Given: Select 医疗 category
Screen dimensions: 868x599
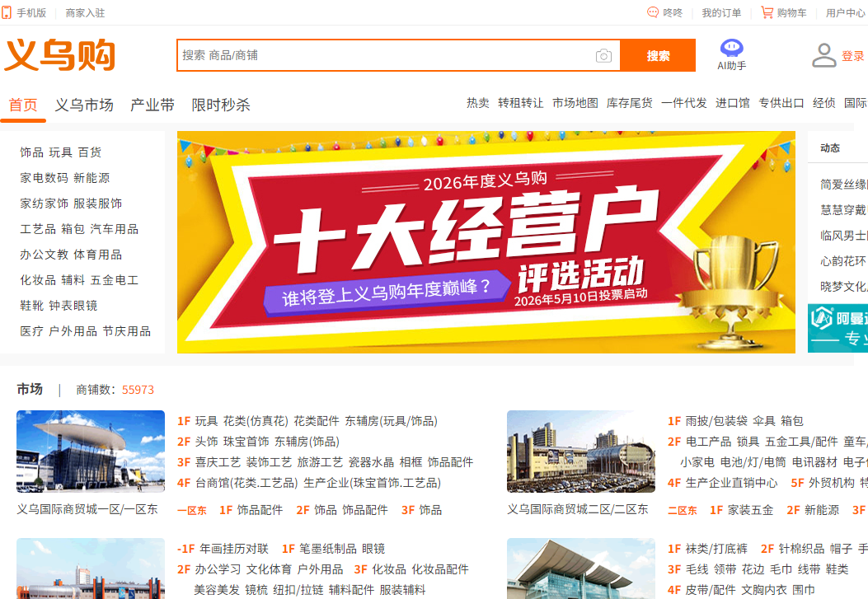Looking at the screenshot, I should point(31,330).
